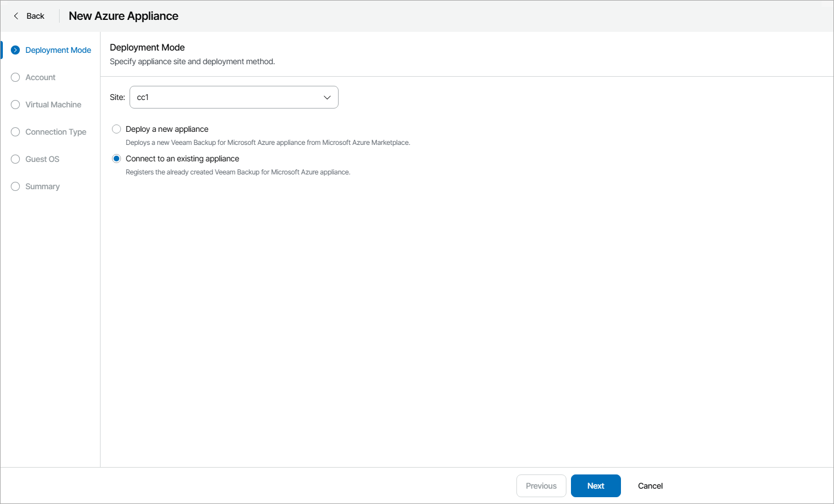This screenshot has height=504, width=834.
Task: Click the Previous button
Action: coord(541,486)
